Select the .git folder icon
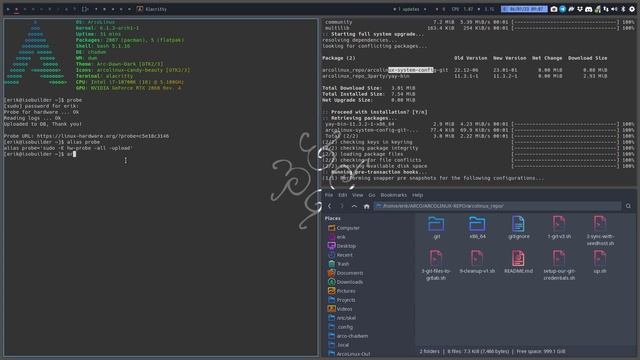The image size is (640, 360). [x=436, y=224]
